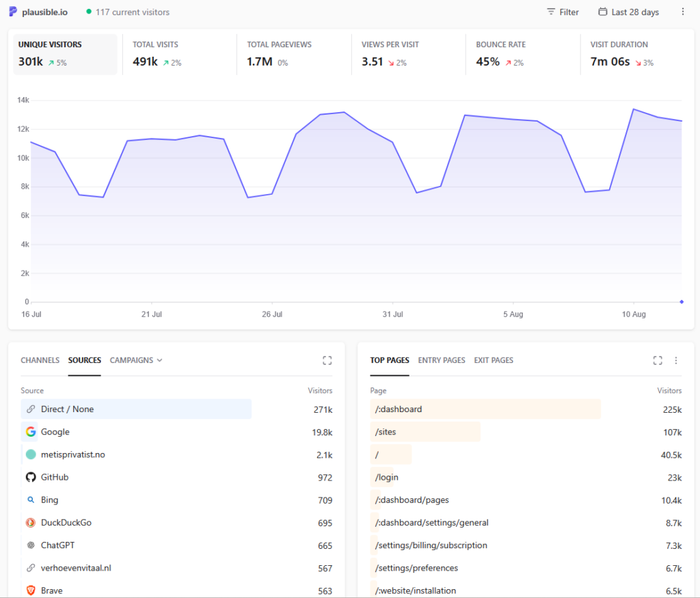Filter by the /settings/billing/subscription page
Screen dimensions: 700x598
tap(431, 545)
